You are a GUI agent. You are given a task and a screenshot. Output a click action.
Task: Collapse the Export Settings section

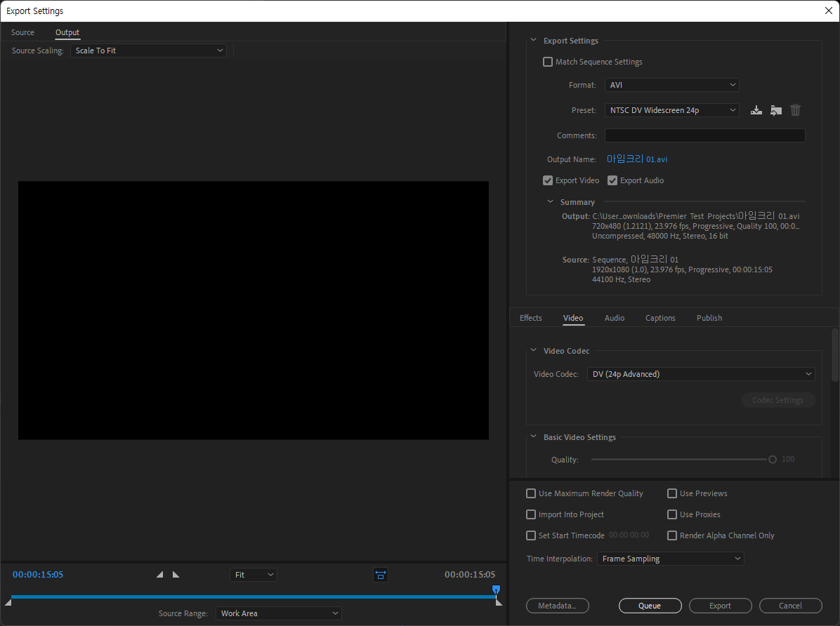click(x=533, y=40)
